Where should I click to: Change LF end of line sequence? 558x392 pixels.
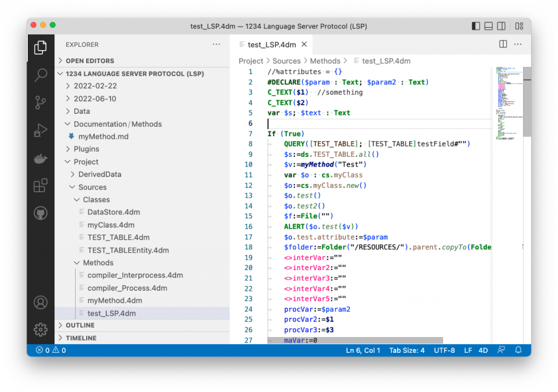pyautogui.click(x=468, y=350)
